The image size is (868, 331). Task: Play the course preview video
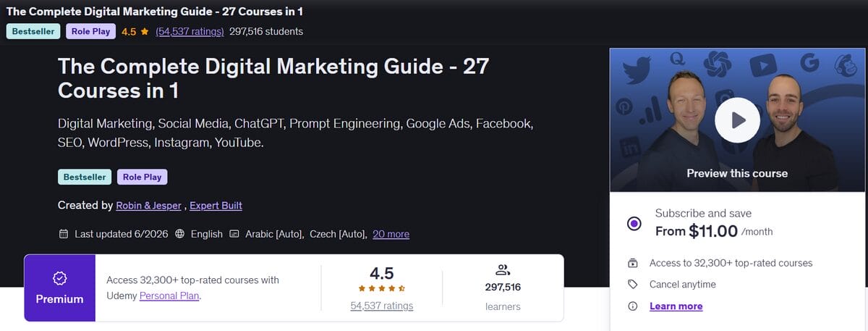(737, 120)
